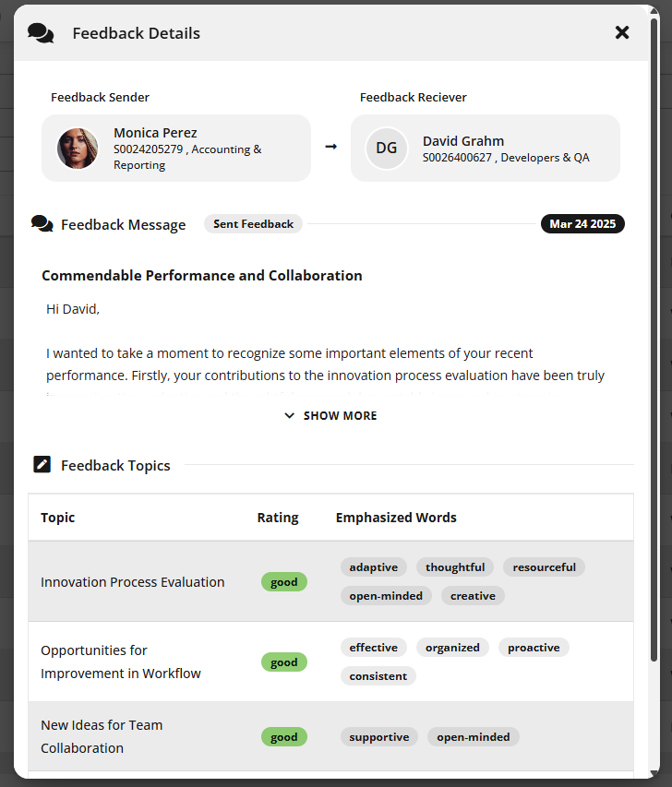Image resolution: width=672 pixels, height=787 pixels.
Task: Click the Emphasized Words column header
Action: tap(396, 518)
